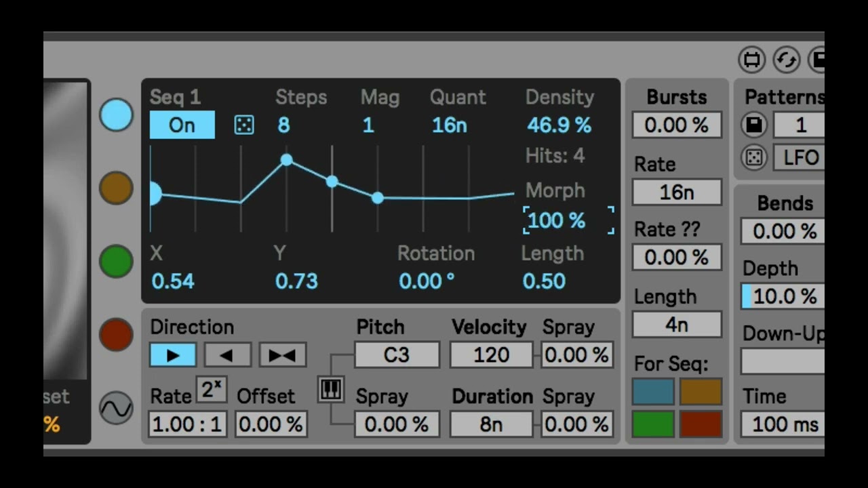Click the Density 46.9 % value

click(x=559, y=125)
